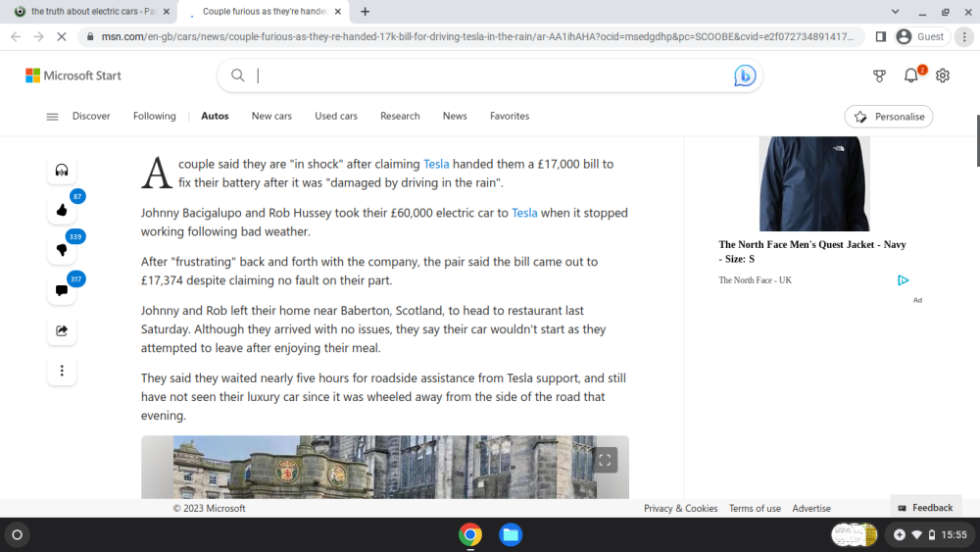Click the North Face jacket ad image

pos(814,183)
